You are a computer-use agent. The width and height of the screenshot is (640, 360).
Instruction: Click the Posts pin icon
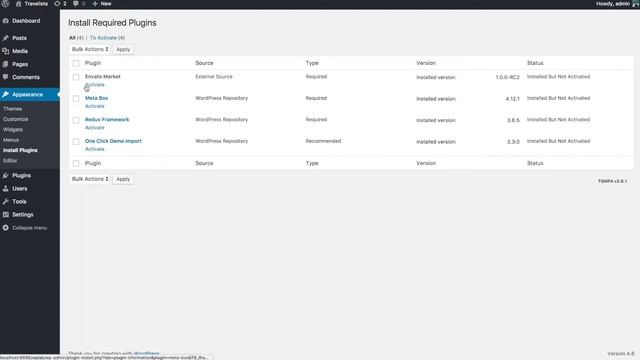point(6,38)
